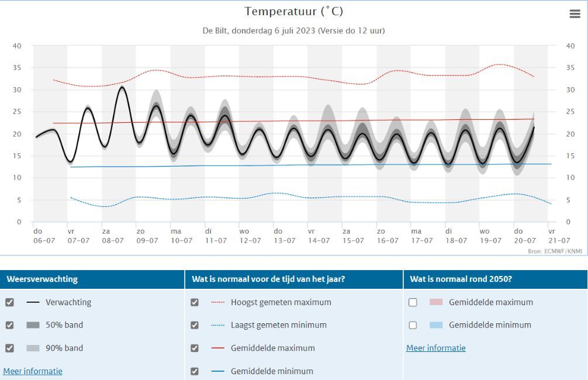The image size is (588, 380).
Task: Click the red dotted Hoogst gemeten maximum icon
Action: click(x=218, y=302)
